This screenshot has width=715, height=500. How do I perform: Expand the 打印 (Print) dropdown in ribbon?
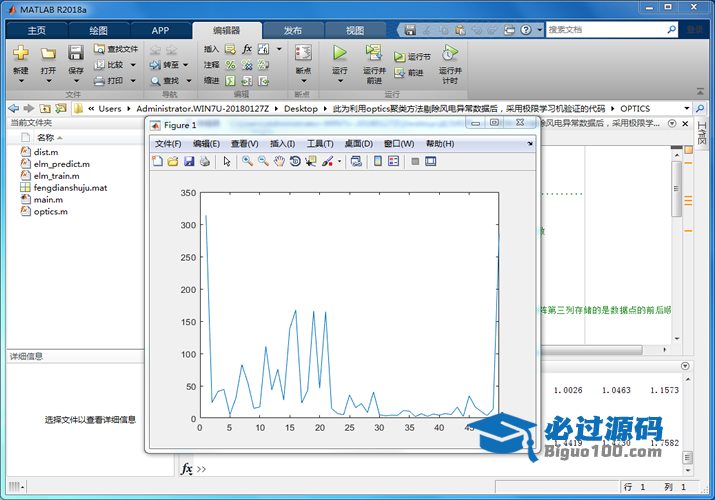tap(132, 81)
